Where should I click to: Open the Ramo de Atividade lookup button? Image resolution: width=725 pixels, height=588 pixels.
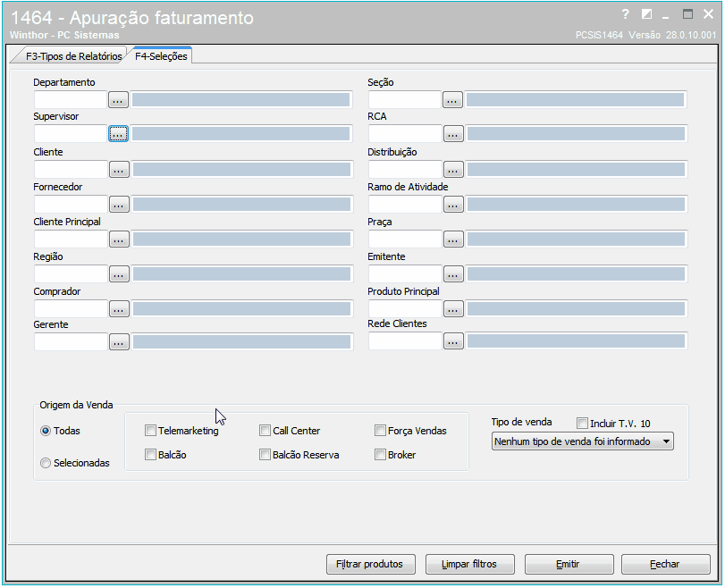pyautogui.click(x=453, y=205)
